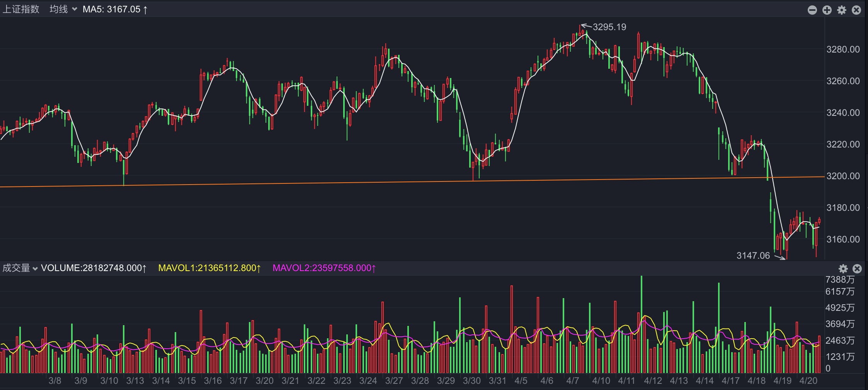Click the 4/10 date on time axis

click(601, 381)
